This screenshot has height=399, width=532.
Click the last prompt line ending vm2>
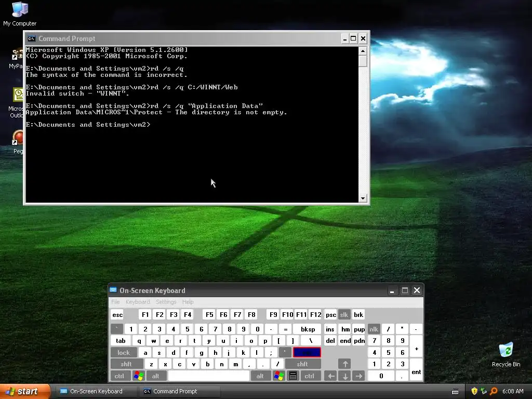click(x=88, y=125)
